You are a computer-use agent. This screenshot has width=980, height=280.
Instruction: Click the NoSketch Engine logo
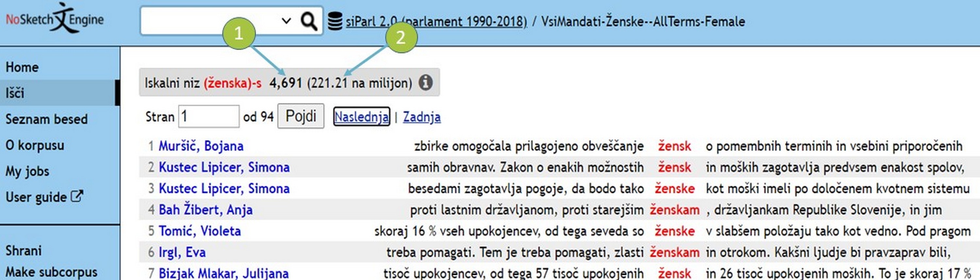pyautogui.click(x=55, y=18)
